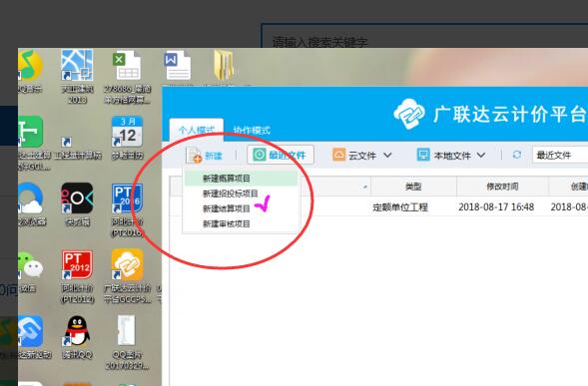Select the 2018-08-17 16:48 modified time cell
This screenshot has width=588, height=386.
point(496,206)
